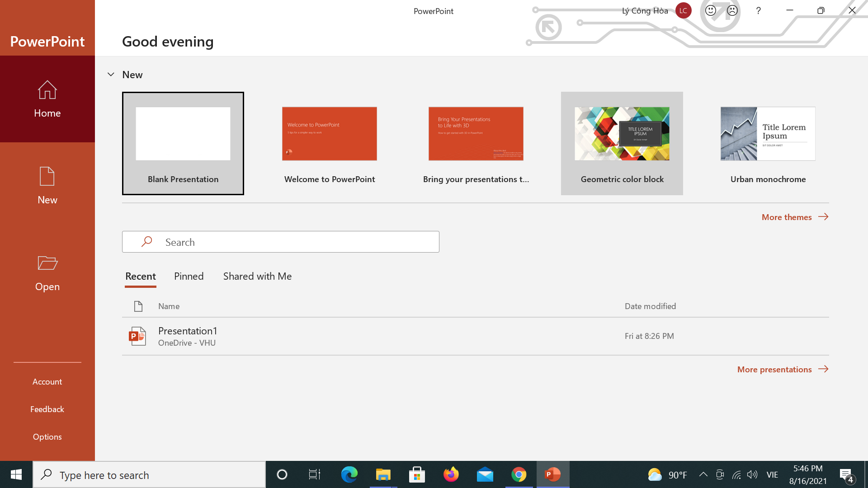Switch to the Pinned tab
Screen dimensions: 868x488
click(x=189, y=276)
